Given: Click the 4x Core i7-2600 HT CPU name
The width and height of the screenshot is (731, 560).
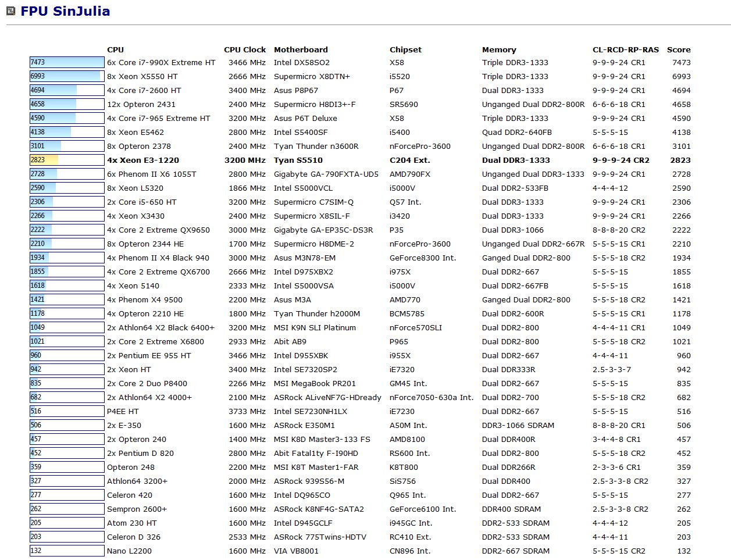Looking at the screenshot, I should (144, 90).
